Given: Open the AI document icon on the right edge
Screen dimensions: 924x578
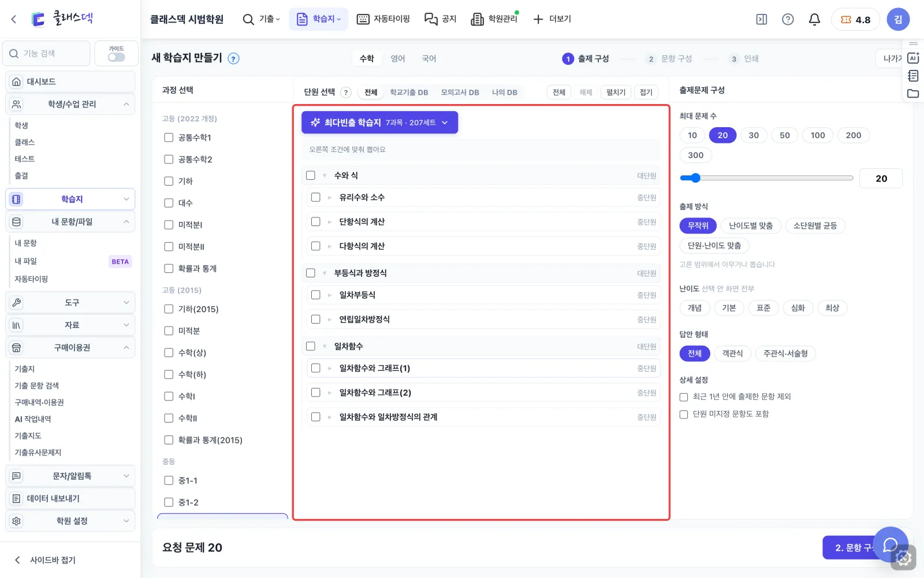Looking at the screenshot, I should pos(913,58).
